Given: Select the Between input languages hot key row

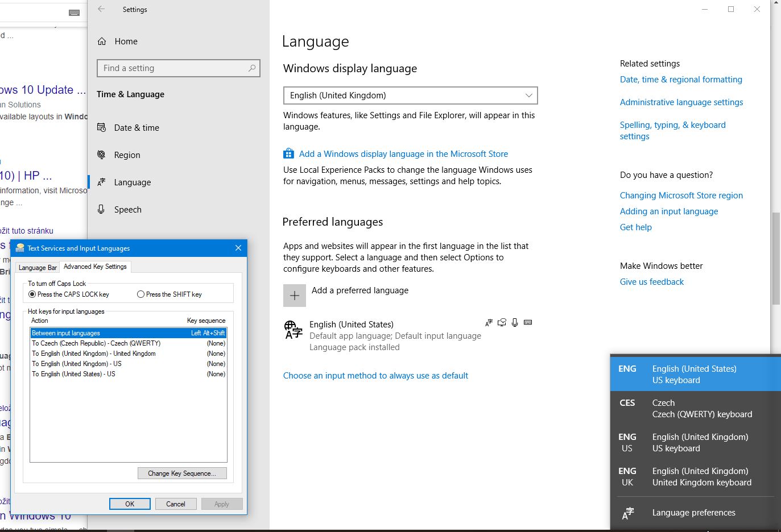Looking at the screenshot, I should [x=129, y=333].
